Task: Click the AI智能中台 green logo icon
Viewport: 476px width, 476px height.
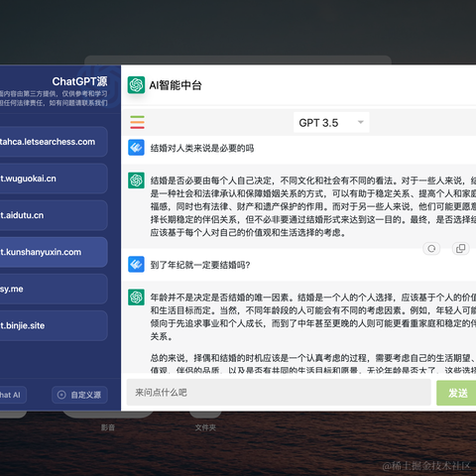Action: 136,85
